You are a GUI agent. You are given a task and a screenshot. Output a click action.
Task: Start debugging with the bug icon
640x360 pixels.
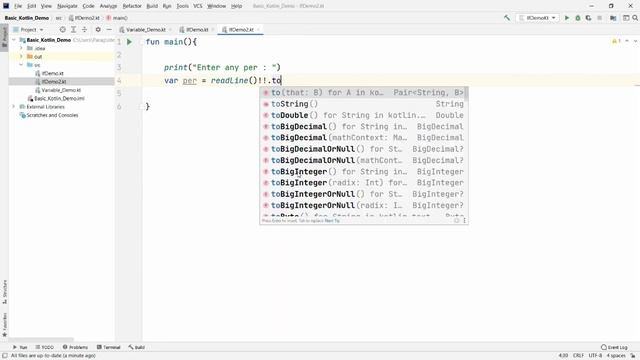pyautogui.click(x=578, y=18)
